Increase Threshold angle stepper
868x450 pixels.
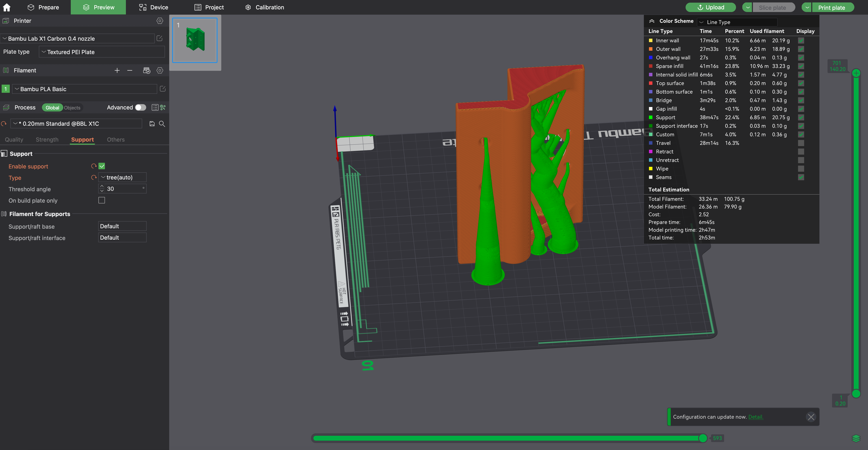point(102,186)
